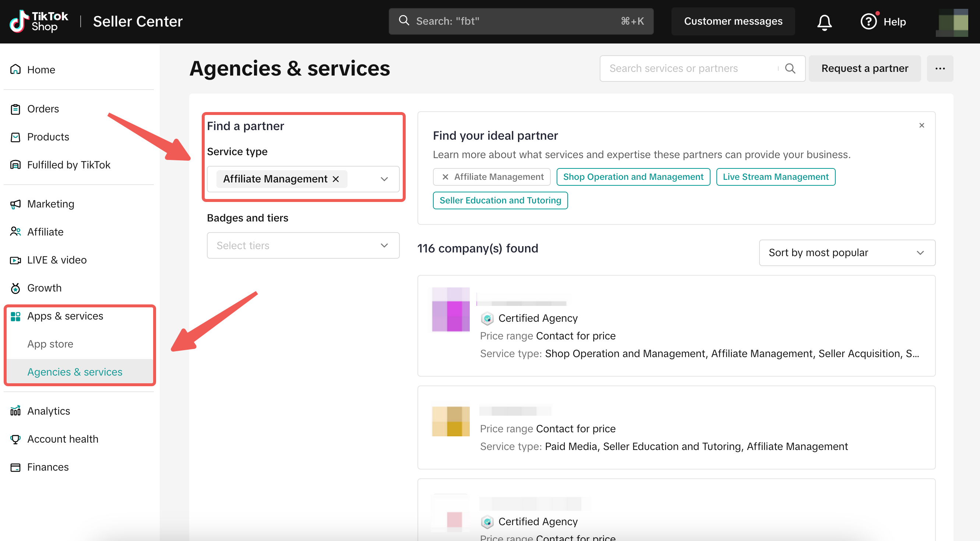980x541 pixels.
Task: Close the Find your ideal partner banner
Action: pos(921,125)
